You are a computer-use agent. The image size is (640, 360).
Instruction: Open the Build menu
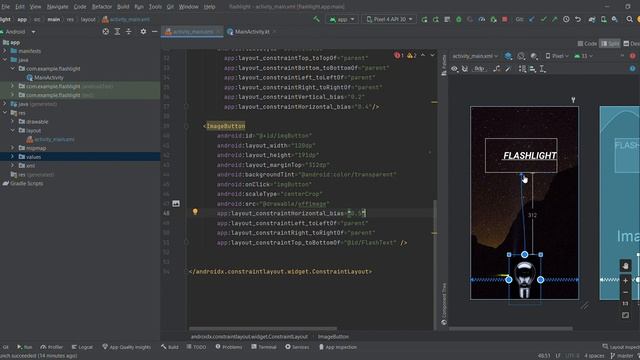(x=123, y=7)
